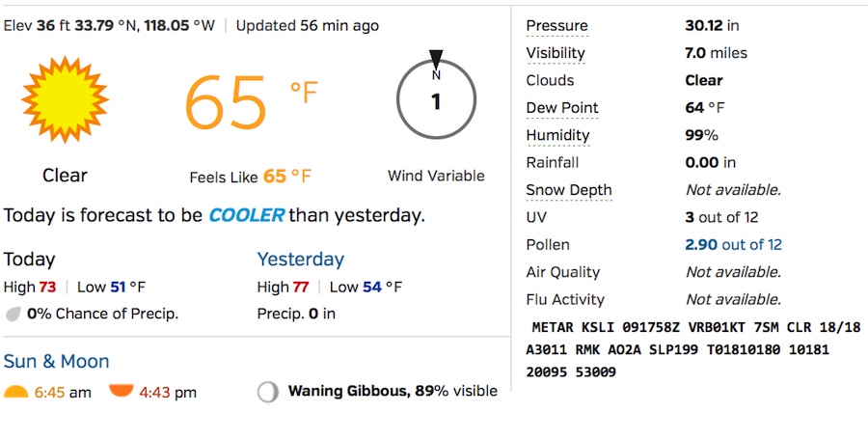
Task: Click the sunset icon at 4:43 pm
Action: click(121, 391)
